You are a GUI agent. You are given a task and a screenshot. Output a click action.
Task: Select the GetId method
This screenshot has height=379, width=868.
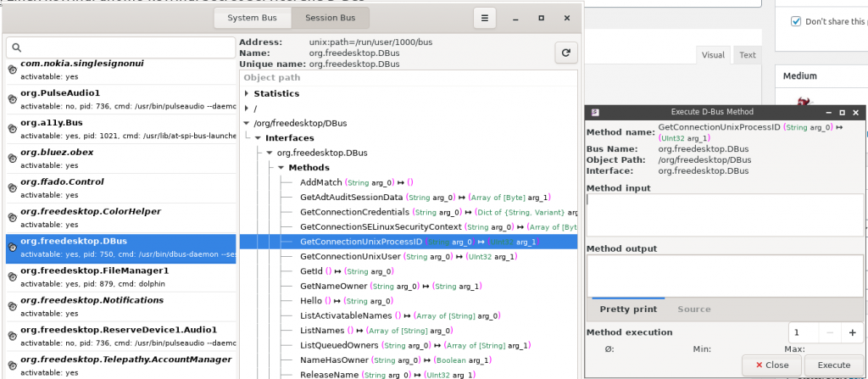click(347, 271)
